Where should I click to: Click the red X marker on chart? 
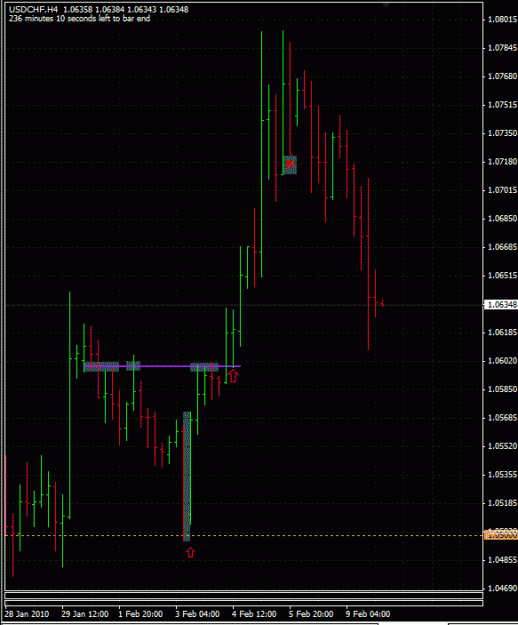click(x=290, y=163)
